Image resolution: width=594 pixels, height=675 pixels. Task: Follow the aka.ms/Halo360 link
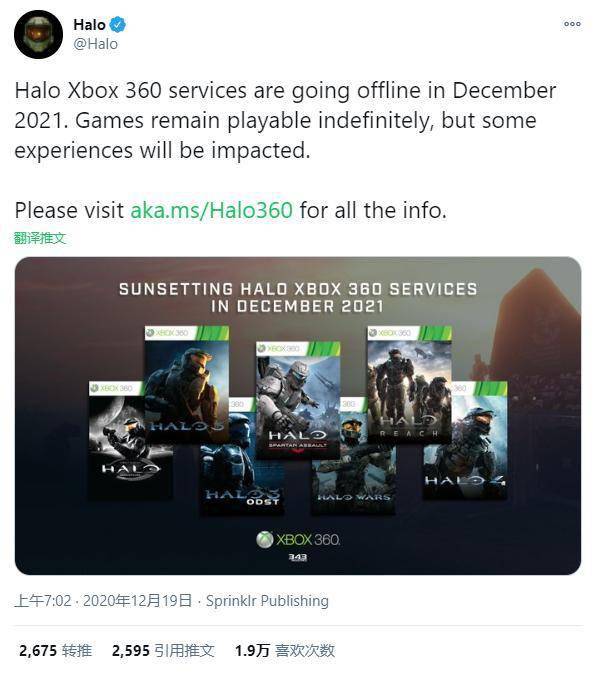click(211, 210)
